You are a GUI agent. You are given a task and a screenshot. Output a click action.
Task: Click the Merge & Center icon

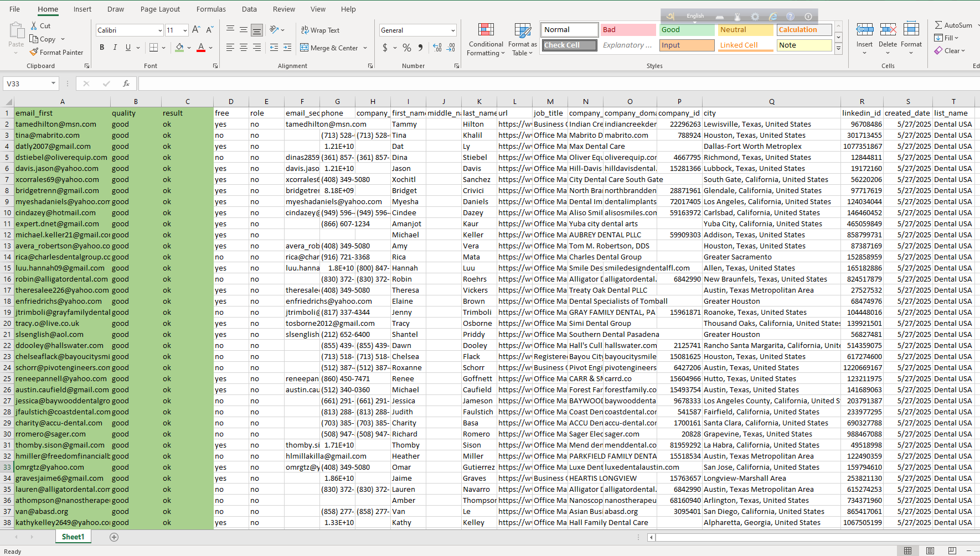305,48
